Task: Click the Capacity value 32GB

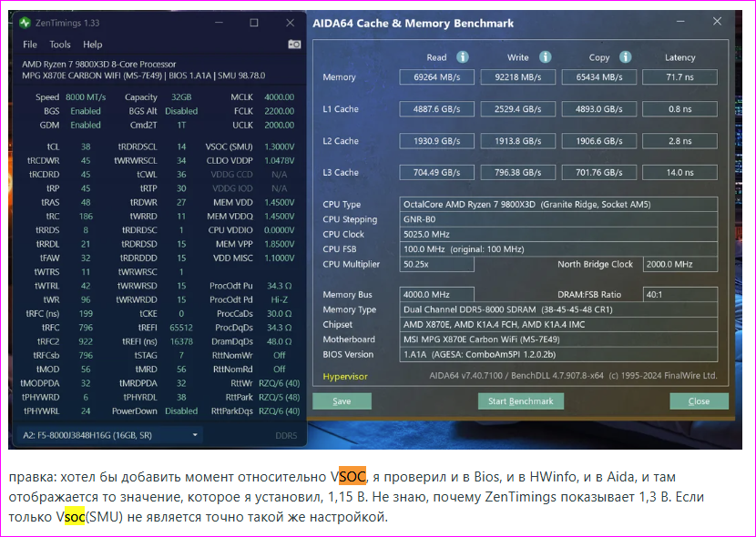Action: [181, 96]
